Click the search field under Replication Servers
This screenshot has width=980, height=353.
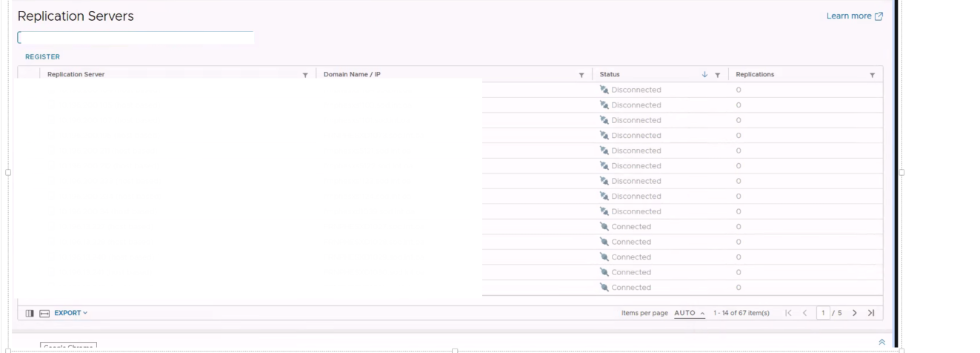coord(136,38)
